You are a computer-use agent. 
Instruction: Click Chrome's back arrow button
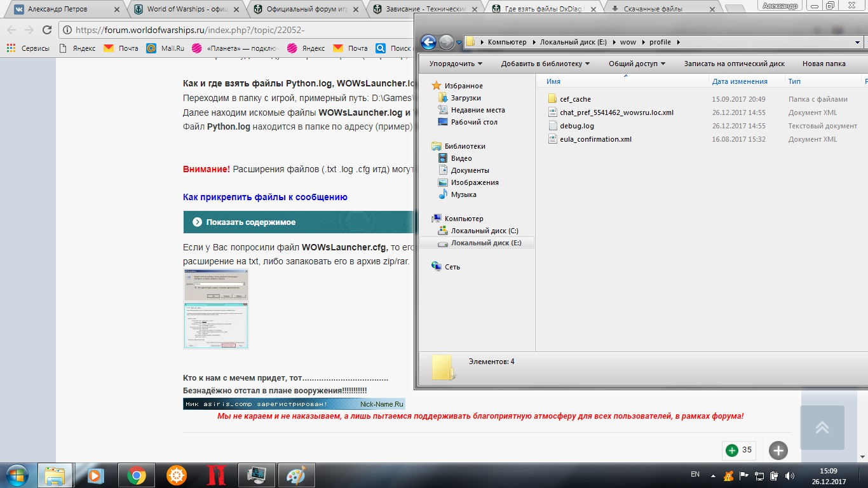(11, 30)
